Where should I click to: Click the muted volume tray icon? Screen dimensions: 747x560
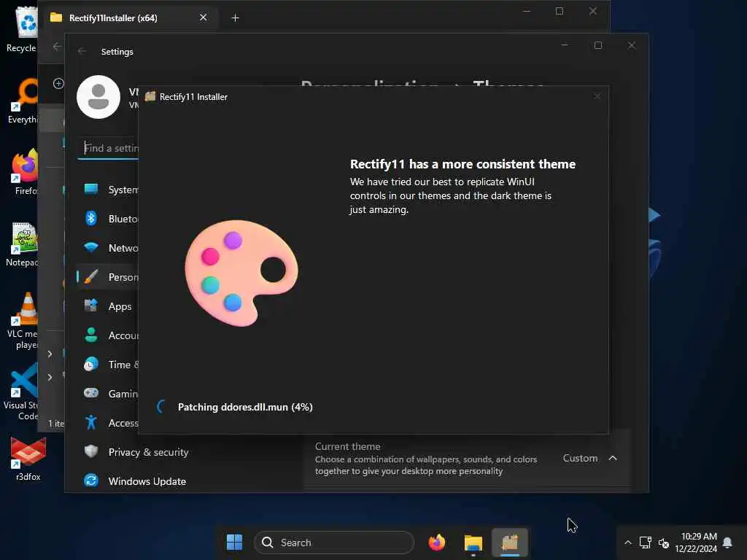point(664,542)
